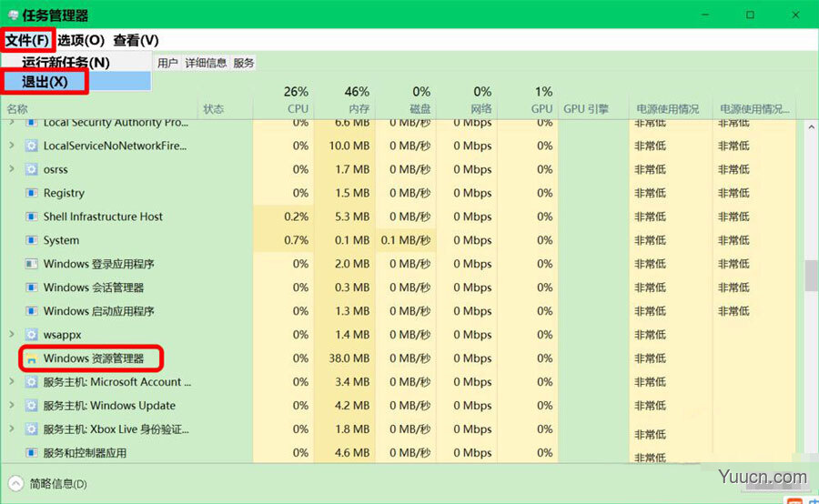Click the Windows 登录应用程序 icon

click(31, 264)
